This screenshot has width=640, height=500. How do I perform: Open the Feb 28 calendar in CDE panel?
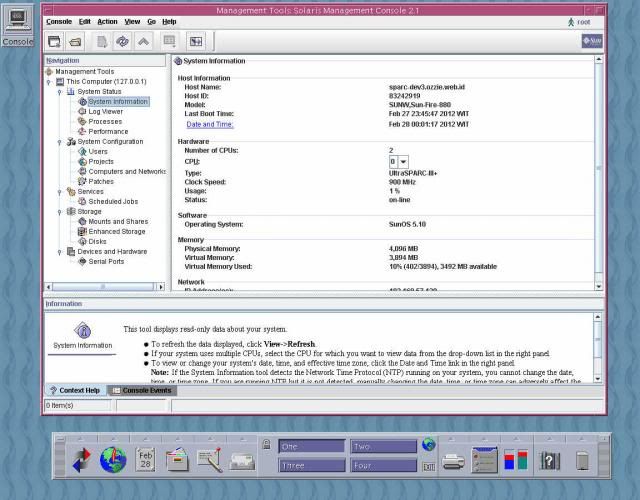[x=145, y=459]
